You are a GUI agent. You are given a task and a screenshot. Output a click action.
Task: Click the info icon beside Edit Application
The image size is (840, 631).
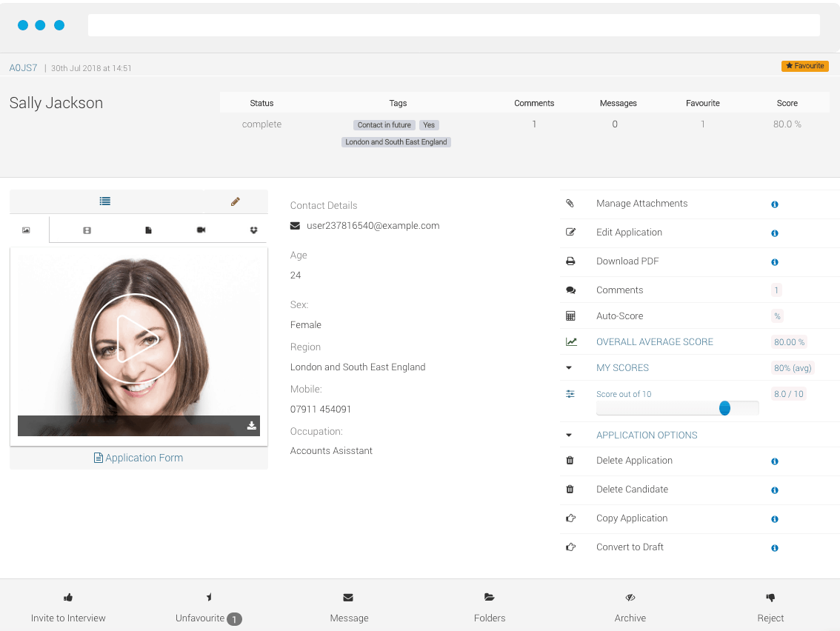click(775, 233)
